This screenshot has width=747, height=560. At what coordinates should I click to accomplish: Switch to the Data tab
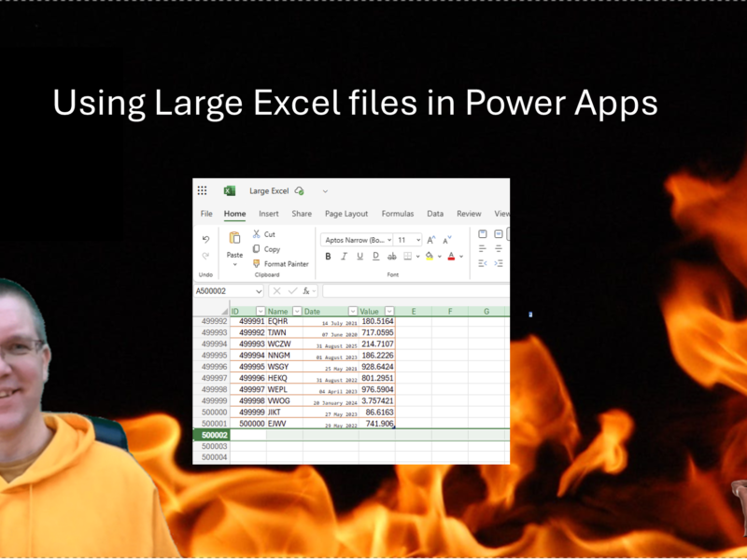pyautogui.click(x=435, y=214)
